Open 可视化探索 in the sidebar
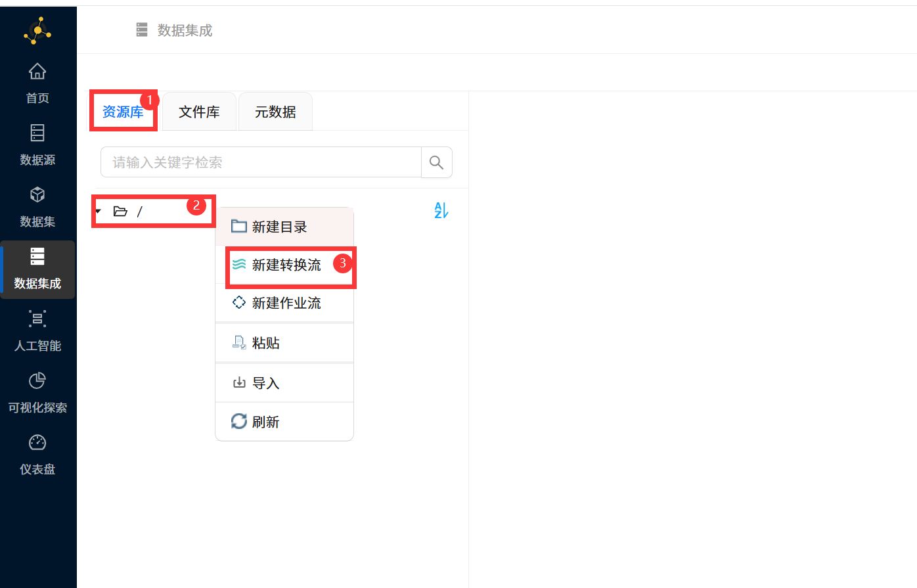Image resolution: width=917 pixels, height=588 pixels. click(x=37, y=393)
